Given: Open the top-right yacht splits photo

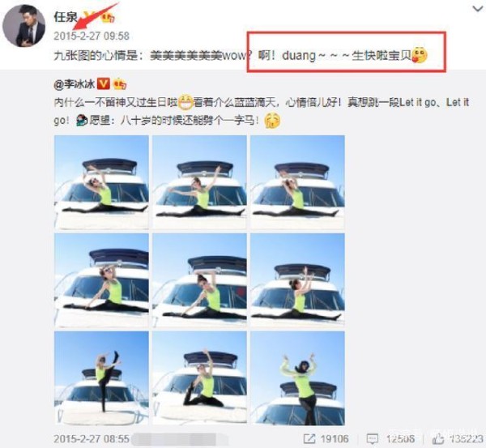Looking at the screenshot, I should pyautogui.click(x=297, y=182).
